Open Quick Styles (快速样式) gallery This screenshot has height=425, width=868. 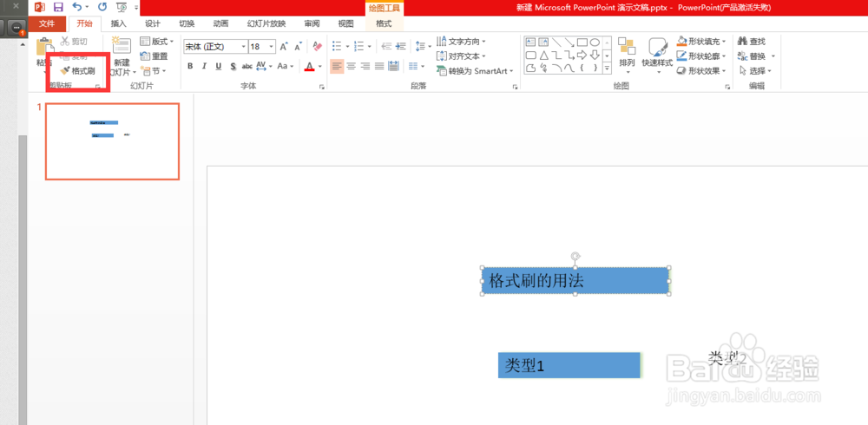point(658,56)
